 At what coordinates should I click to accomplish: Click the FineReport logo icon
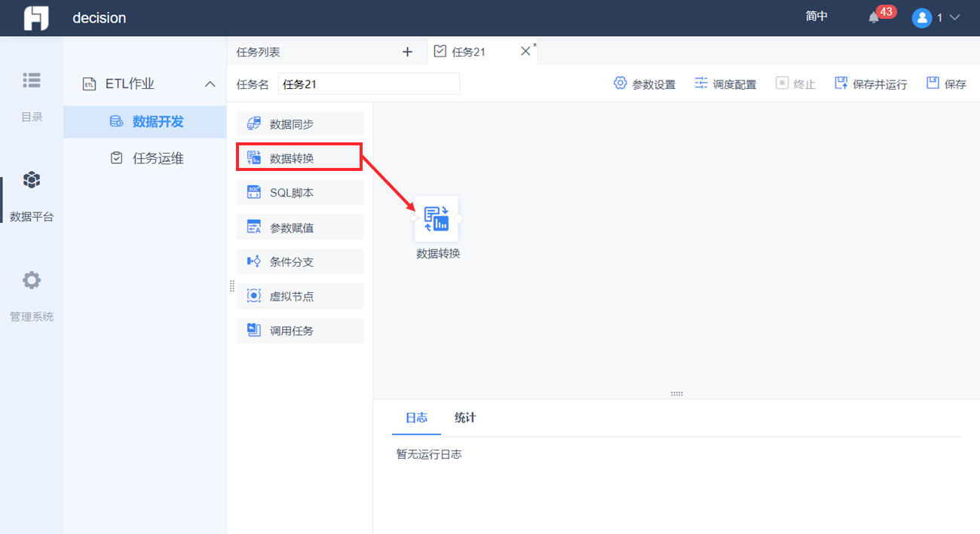pos(36,18)
